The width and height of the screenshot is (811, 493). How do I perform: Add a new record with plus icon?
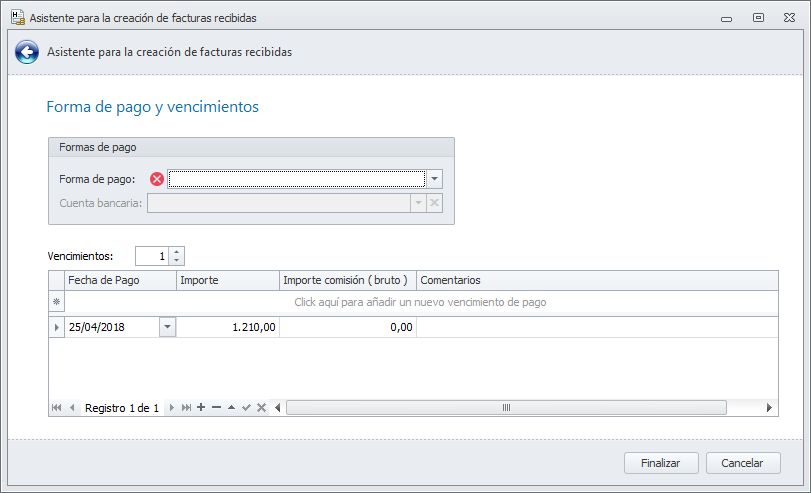(x=201, y=408)
